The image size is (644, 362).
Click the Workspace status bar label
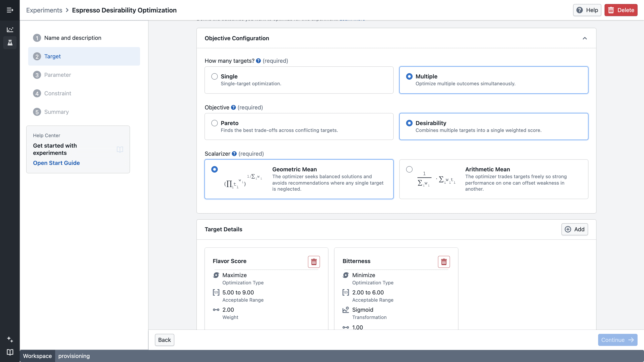pos(37,356)
